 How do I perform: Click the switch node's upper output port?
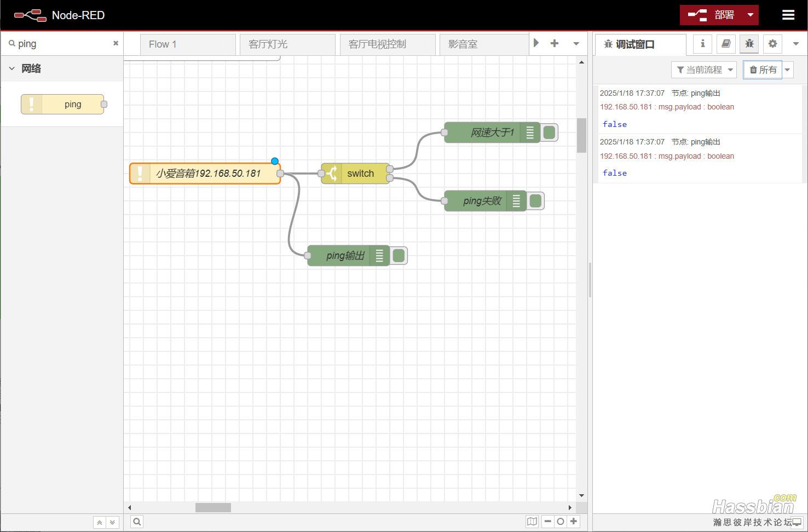pyautogui.click(x=390, y=169)
